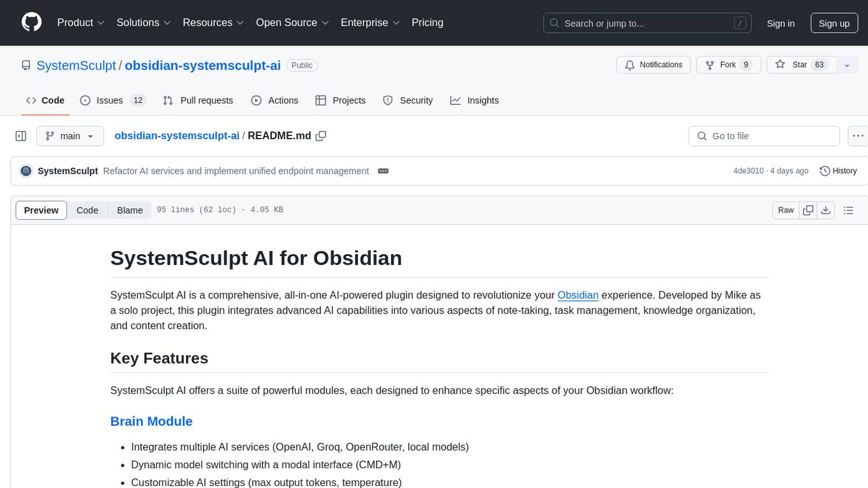
Task: Select the Blame view
Action: pyautogui.click(x=130, y=210)
